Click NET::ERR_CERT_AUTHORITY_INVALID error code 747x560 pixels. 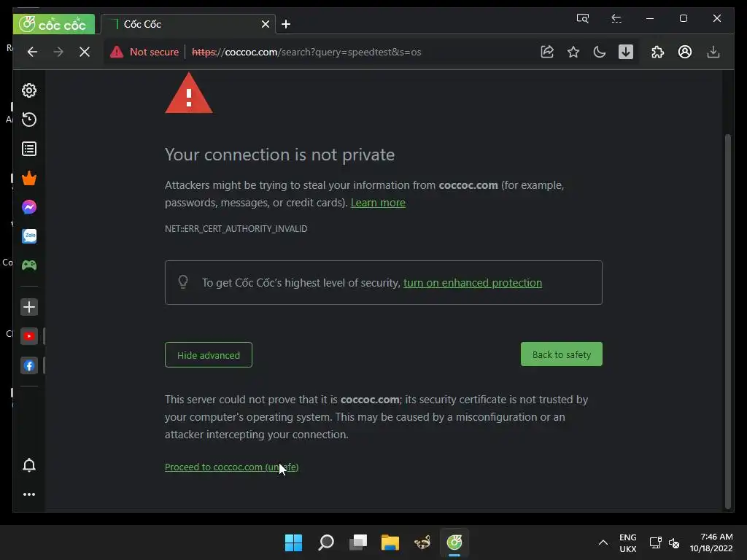point(236,229)
